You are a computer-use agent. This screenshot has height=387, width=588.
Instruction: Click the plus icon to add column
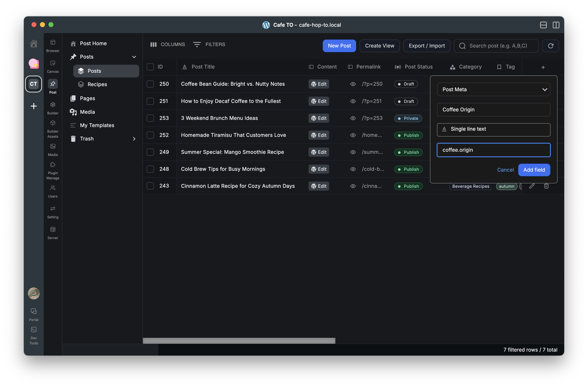(543, 67)
